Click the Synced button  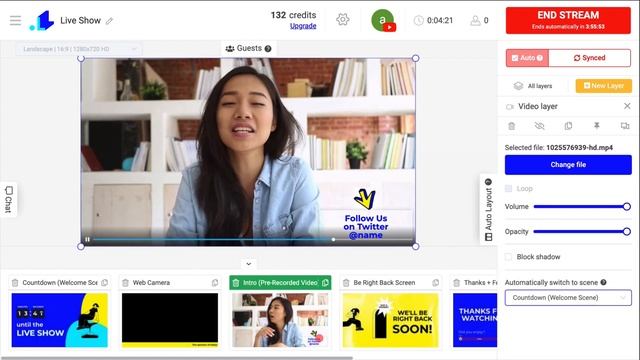coord(589,58)
